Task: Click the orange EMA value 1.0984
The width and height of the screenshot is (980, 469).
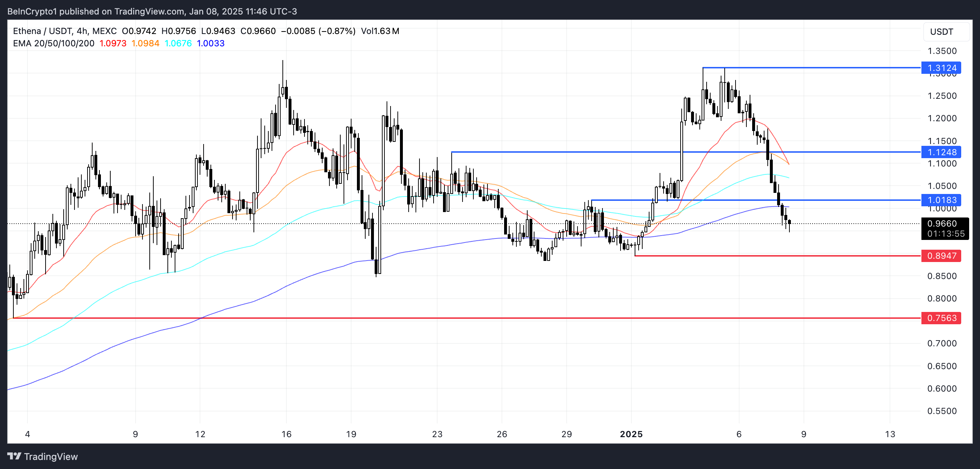Action: pyautogui.click(x=145, y=43)
